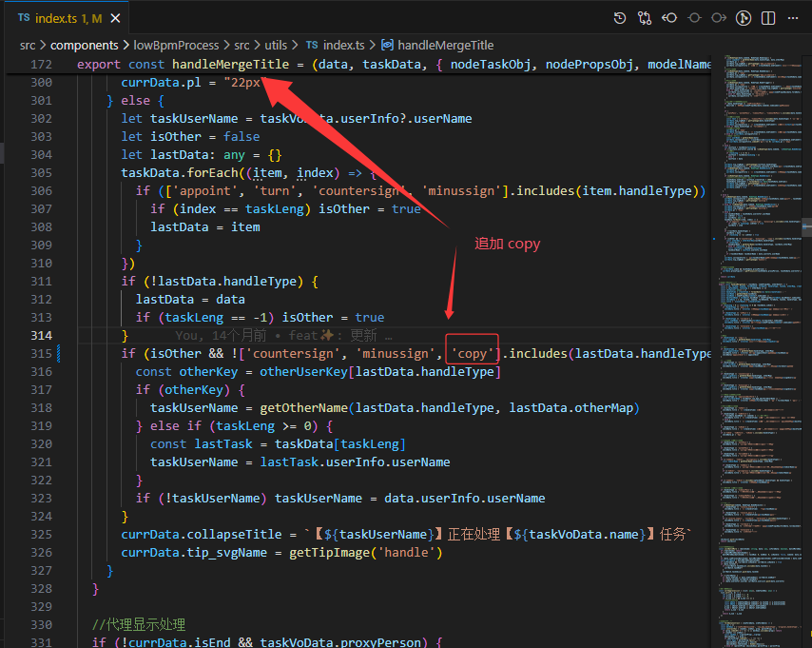Click the next revision arrow icon
Viewport: 812px width, 648px height.
pos(719,18)
